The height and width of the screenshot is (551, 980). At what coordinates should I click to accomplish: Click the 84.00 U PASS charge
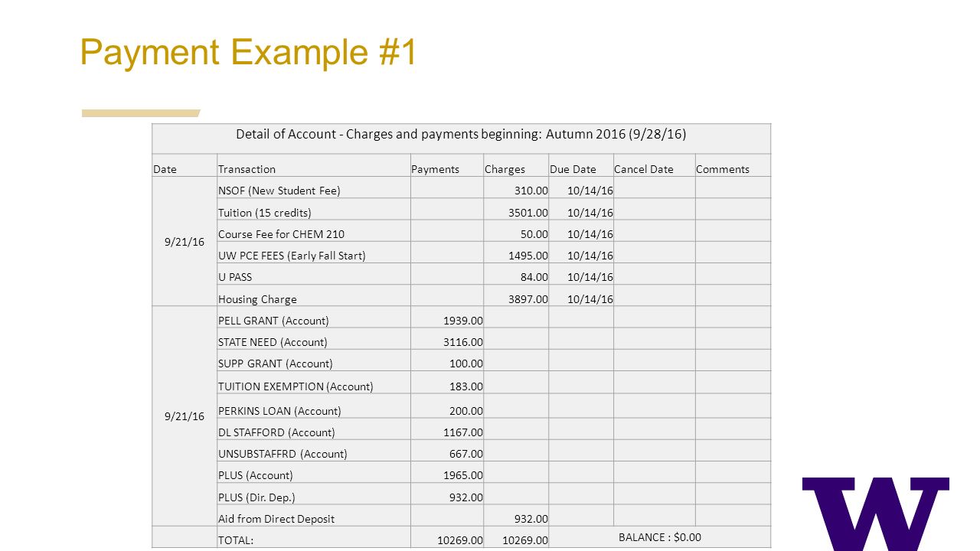(x=534, y=277)
